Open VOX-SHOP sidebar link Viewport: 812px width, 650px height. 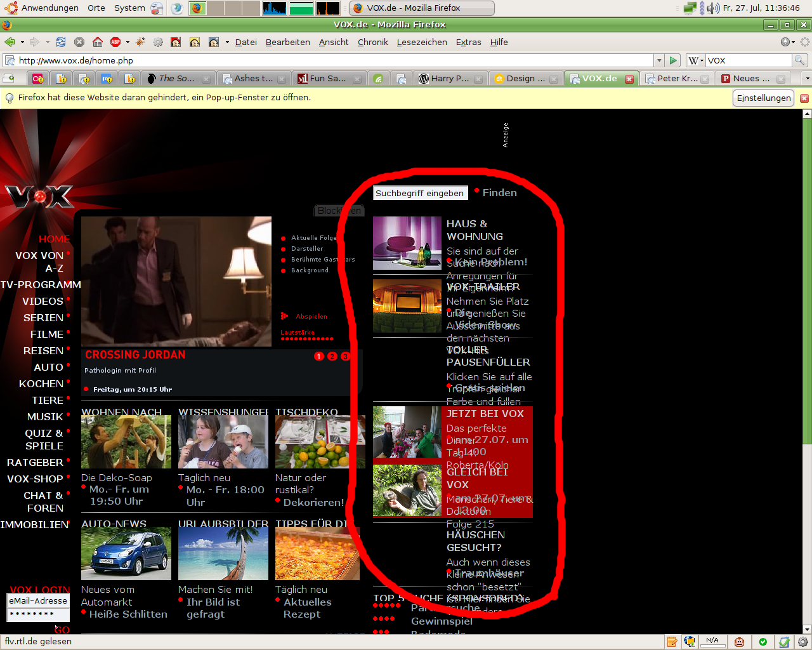[x=35, y=479]
